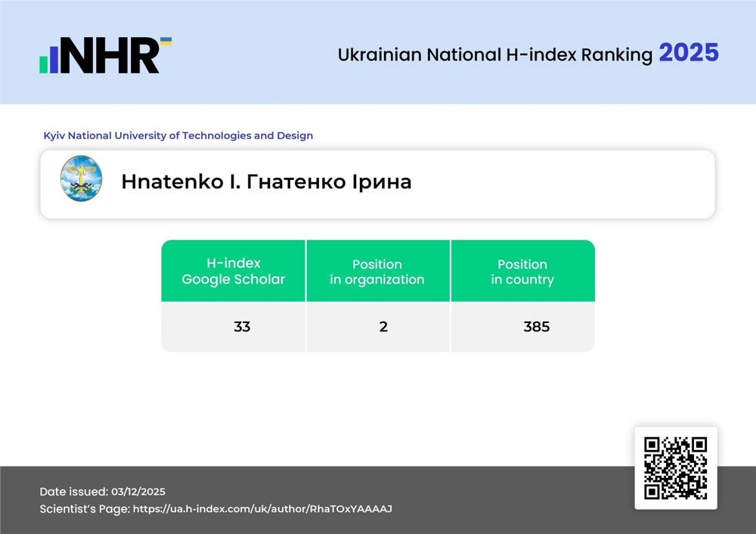Click the Date issued 03/12/2025 text
Screen dimensions: 756x534
[138, 491]
